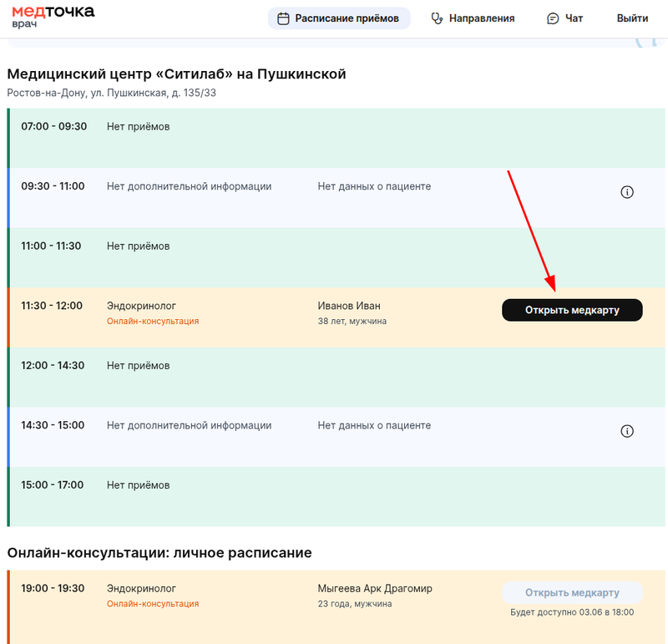This screenshot has height=644, width=668.
Task: Open info icon for 14:30 - 15:00 slot
Action: [x=627, y=431]
